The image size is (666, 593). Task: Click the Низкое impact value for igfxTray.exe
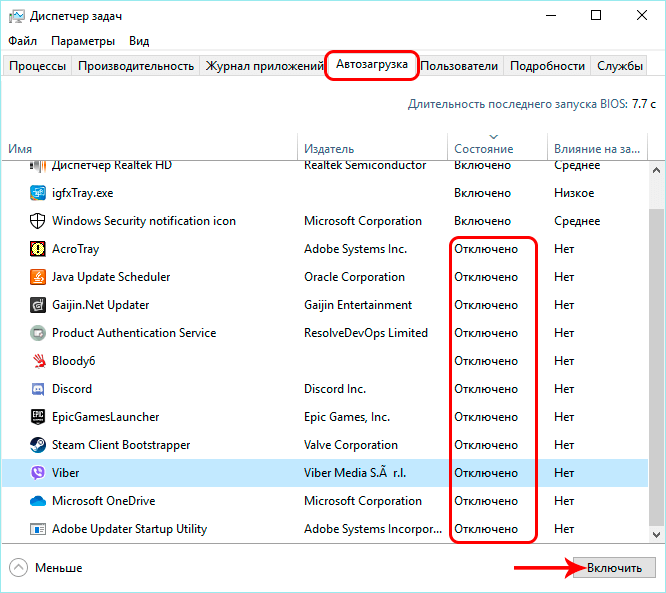[x=574, y=193]
